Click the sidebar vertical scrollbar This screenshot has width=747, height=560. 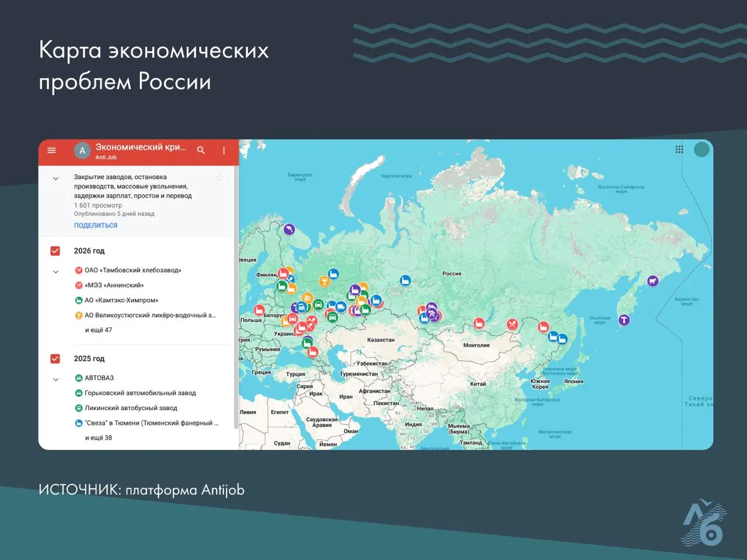[236, 297]
